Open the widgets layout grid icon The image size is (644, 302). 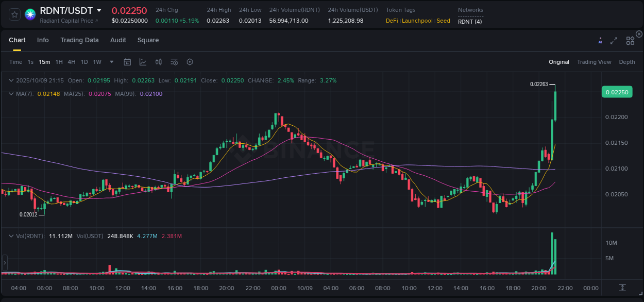[x=630, y=40]
